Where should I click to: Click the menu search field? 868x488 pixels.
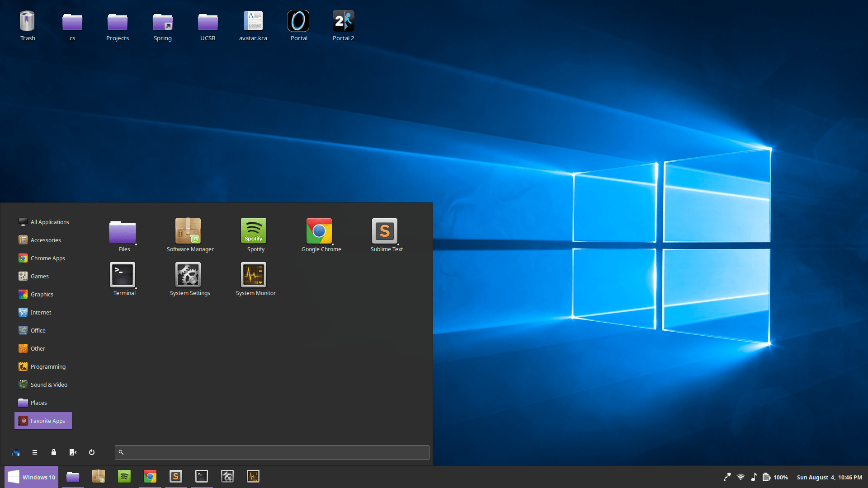click(x=272, y=452)
